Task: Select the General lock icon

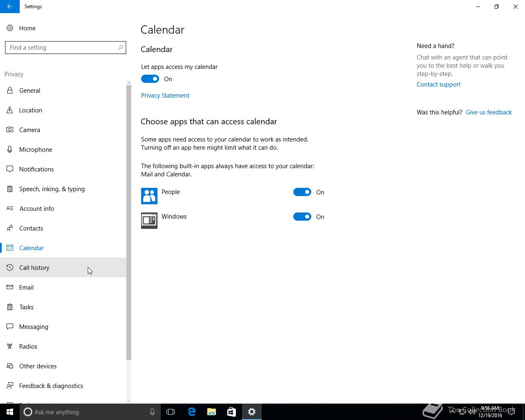Action: click(10, 90)
